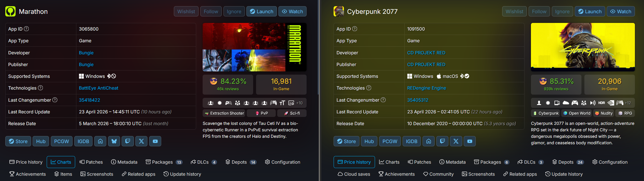Open the Bungie developer link
Image resolution: width=644 pixels, height=181 pixels.
[86, 53]
